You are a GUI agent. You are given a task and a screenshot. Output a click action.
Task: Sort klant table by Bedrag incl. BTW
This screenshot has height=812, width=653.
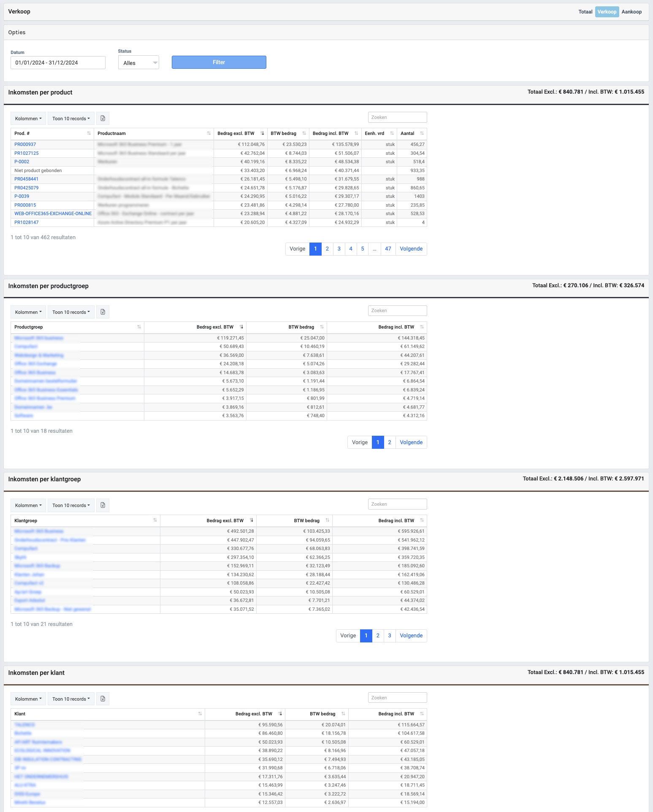click(387, 714)
